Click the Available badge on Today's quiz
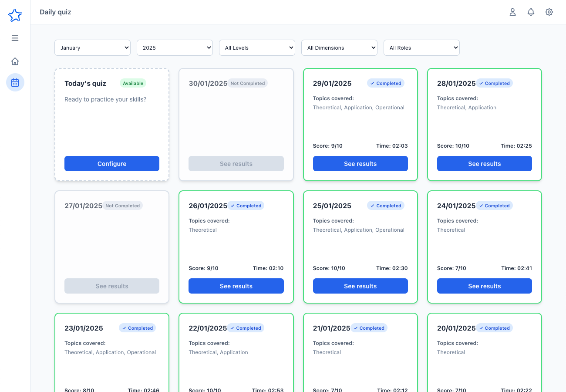Screen dimensions: 566x392 click(x=133, y=83)
